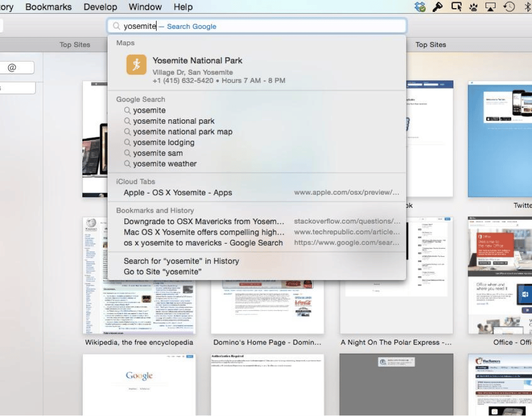The width and height of the screenshot is (532, 416).
Task: Open the MacRumors top site thumbnail
Action: click(500, 385)
